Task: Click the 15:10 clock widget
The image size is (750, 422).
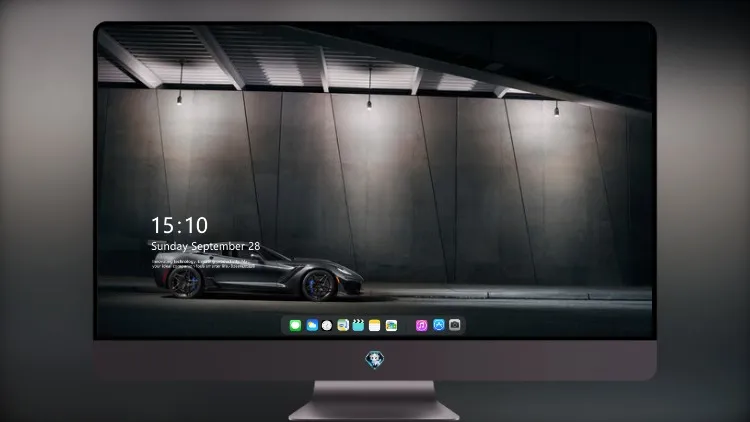Action: (x=179, y=225)
